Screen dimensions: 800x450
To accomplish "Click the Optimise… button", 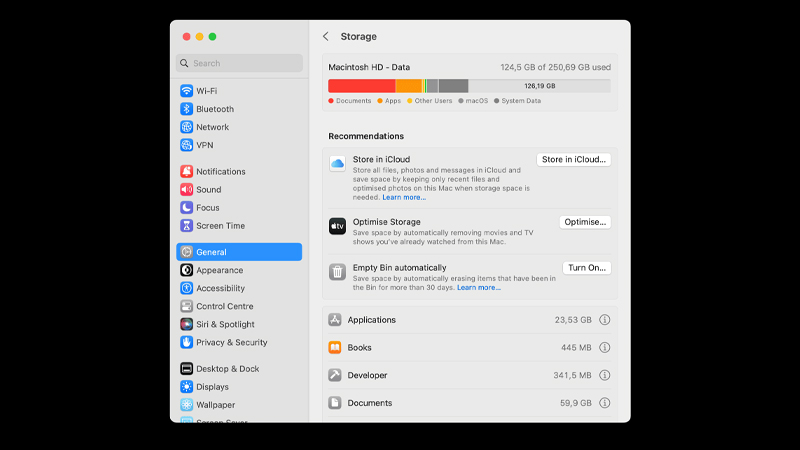I will pyautogui.click(x=585, y=222).
